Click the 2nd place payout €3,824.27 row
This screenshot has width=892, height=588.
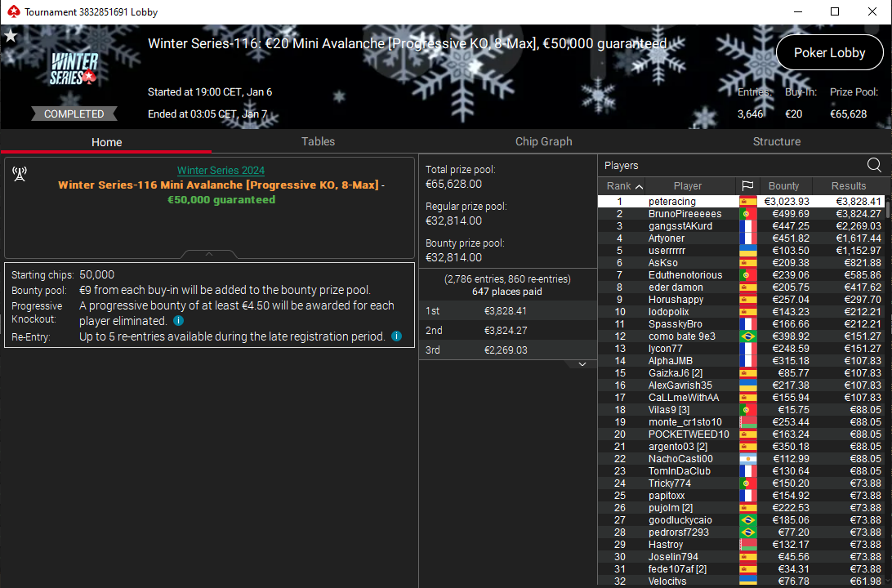(507, 331)
